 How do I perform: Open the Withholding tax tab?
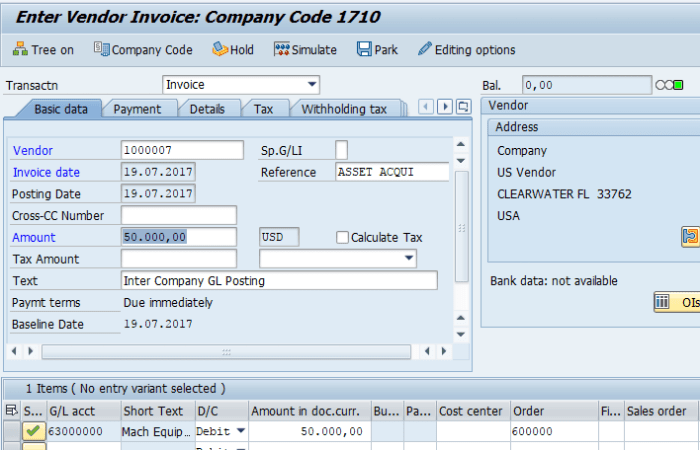click(344, 109)
